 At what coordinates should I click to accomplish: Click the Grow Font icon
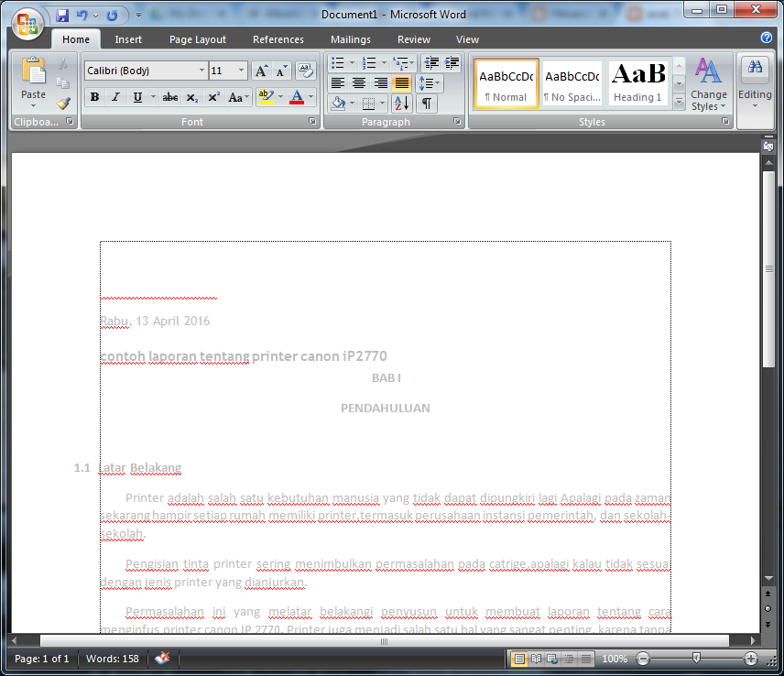tap(261, 70)
